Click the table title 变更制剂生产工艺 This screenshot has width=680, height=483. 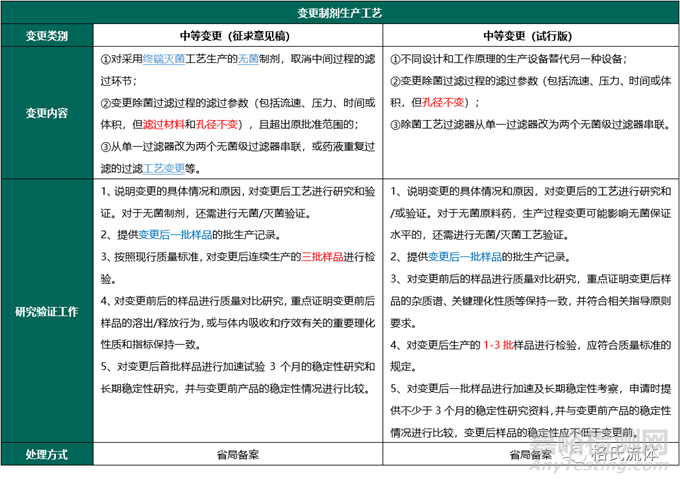(340, 13)
